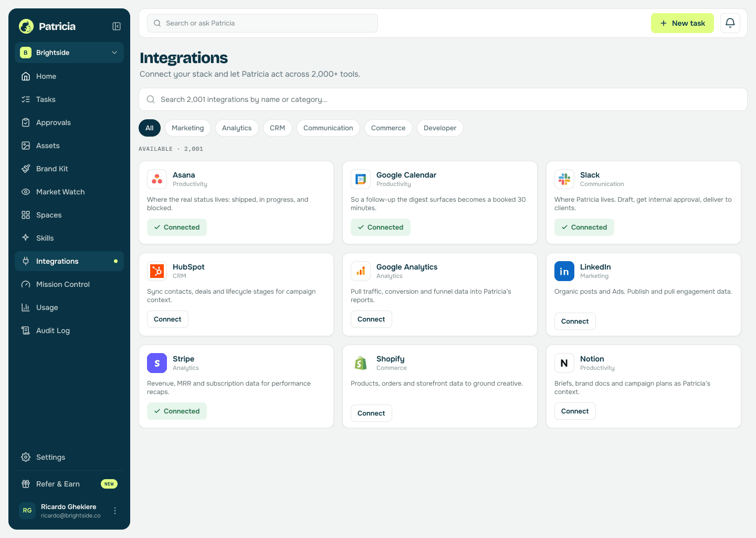Image resolution: width=756 pixels, height=538 pixels.
Task: Filter integrations by Developer
Action: [x=440, y=128]
